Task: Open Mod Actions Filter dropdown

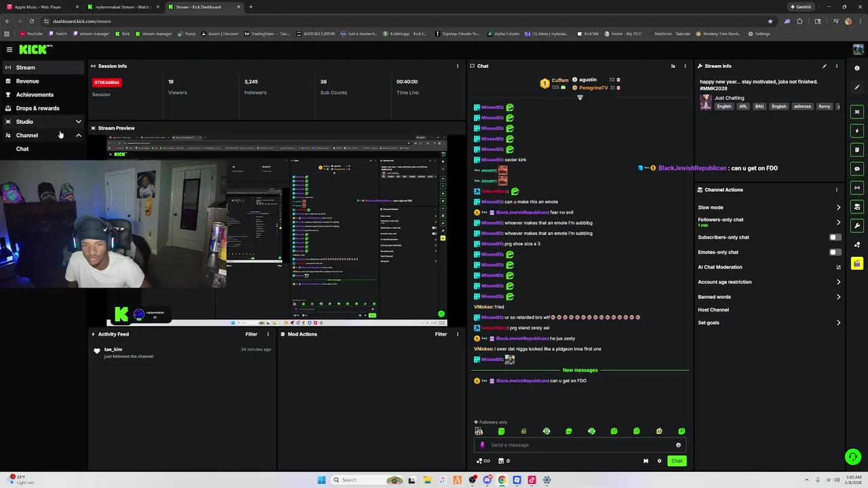Action: click(x=441, y=334)
